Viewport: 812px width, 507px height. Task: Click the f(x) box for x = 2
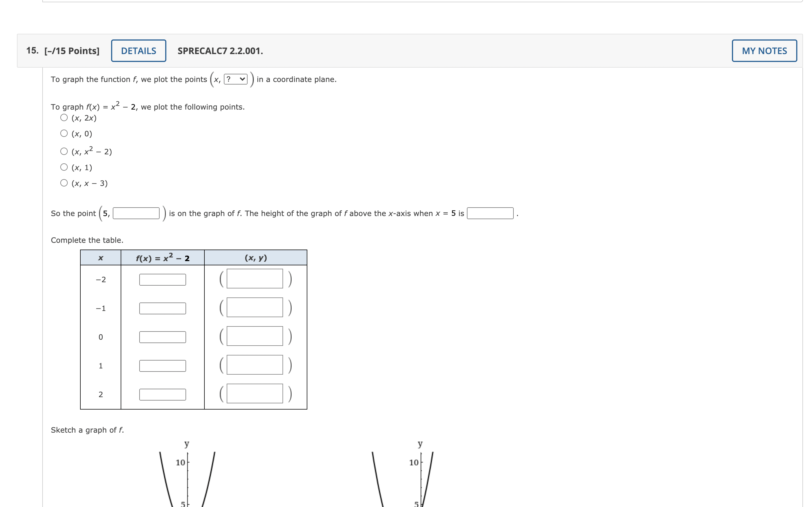[162, 395]
